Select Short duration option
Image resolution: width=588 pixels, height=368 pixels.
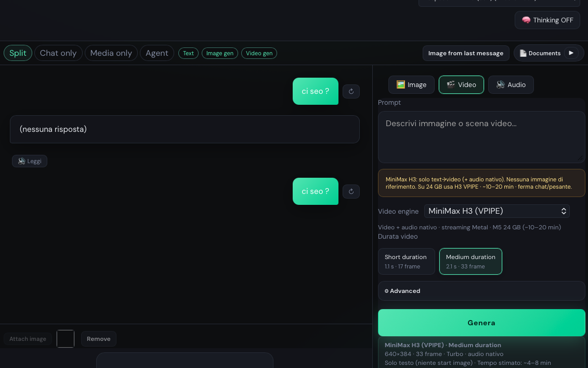(x=406, y=261)
